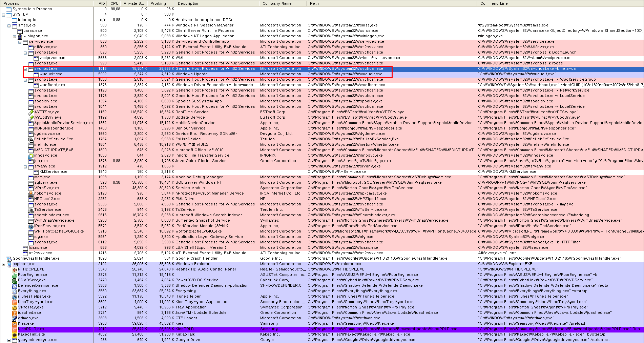Sort by the Description column header

coord(217,3)
